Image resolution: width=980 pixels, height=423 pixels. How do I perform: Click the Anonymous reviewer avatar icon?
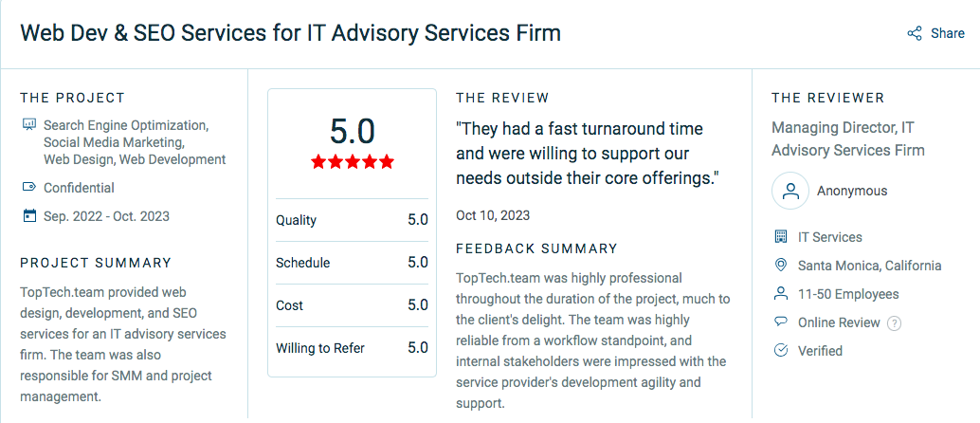pos(790,191)
